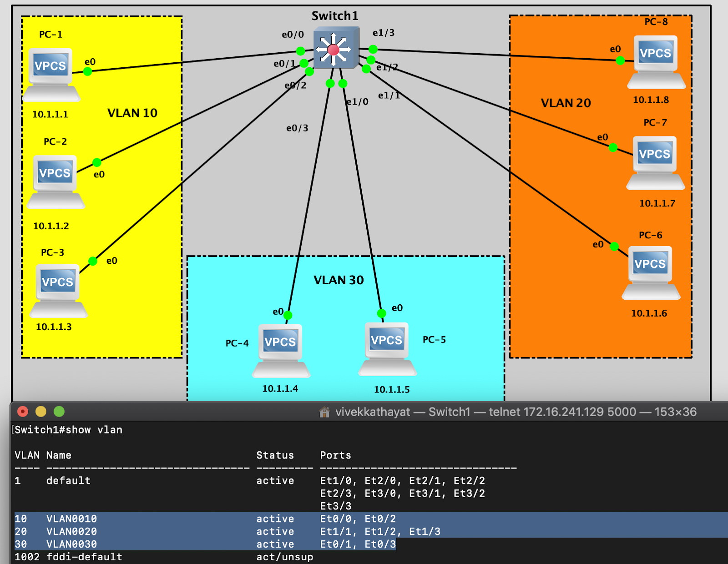Toggle PC-7's e0 interface status dot
Image resolution: width=728 pixels, height=564 pixels.
[x=612, y=147]
